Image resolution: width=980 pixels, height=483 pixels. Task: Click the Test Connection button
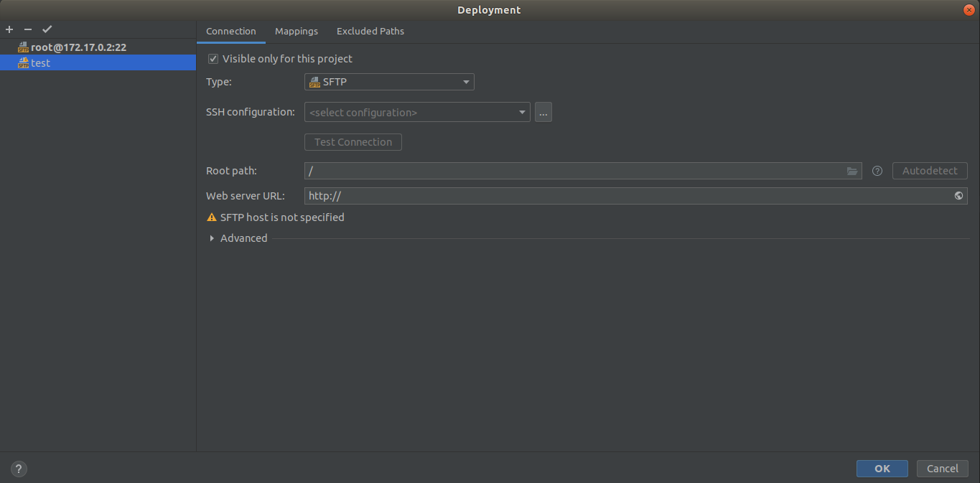coord(353,141)
